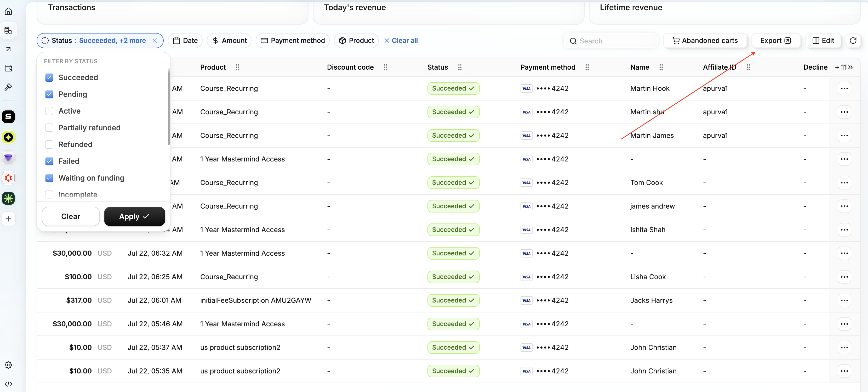Click the drag handle next to Status column
868x392 pixels.
460,67
